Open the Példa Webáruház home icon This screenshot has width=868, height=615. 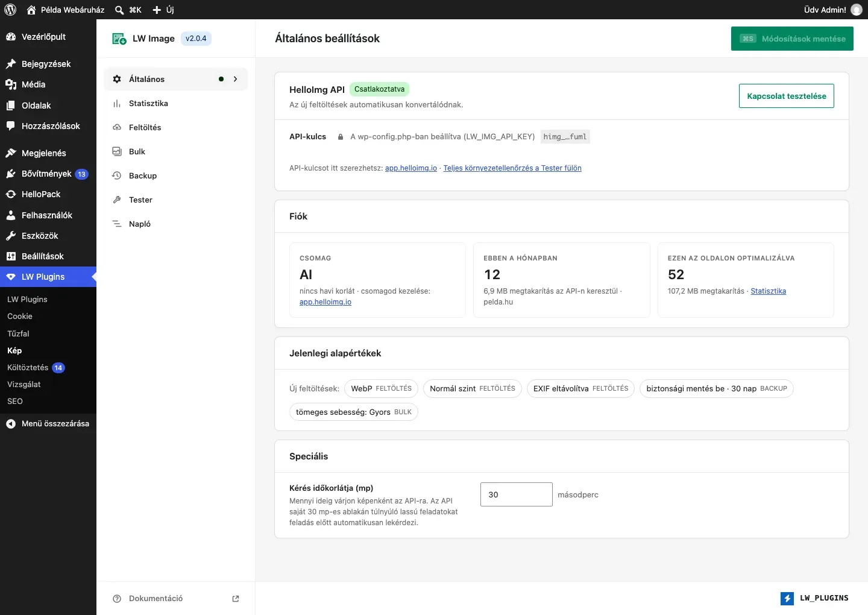tap(31, 10)
